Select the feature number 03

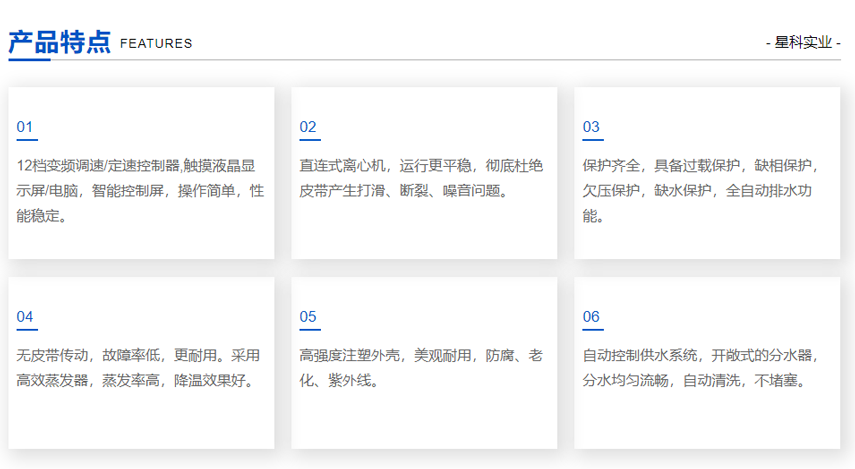tap(591, 127)
